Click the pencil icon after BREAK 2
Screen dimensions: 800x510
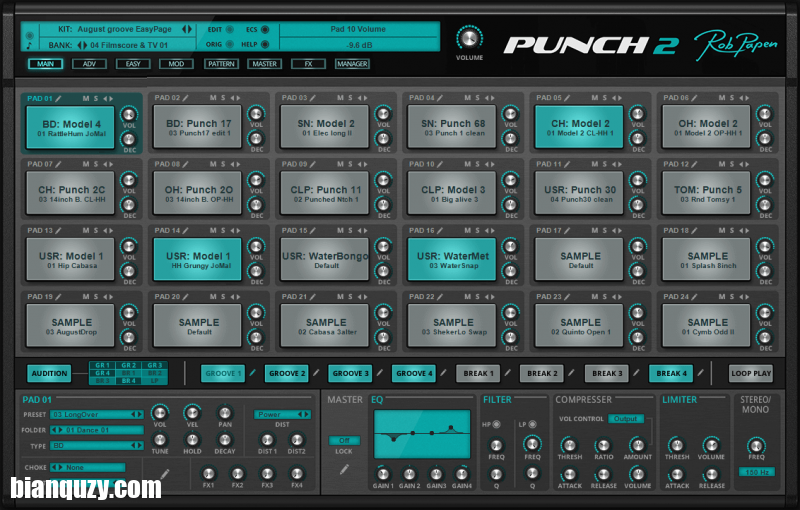coord(571,373)
